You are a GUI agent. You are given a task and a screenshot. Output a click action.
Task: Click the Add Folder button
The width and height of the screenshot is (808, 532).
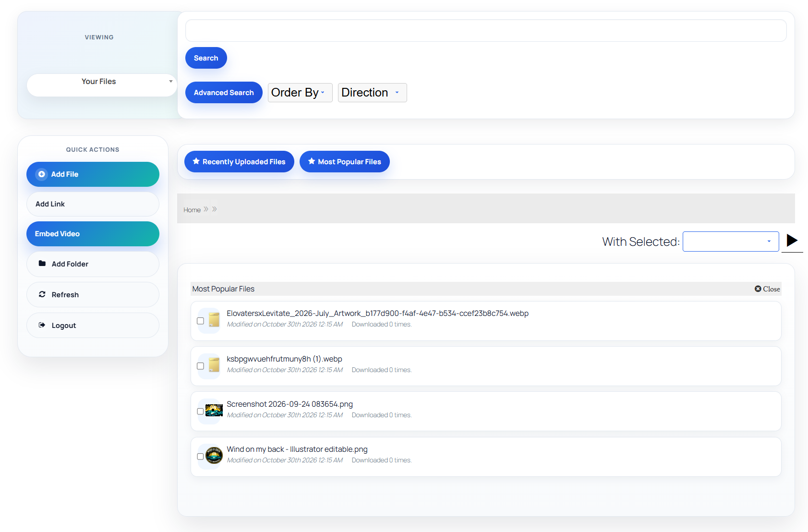coord(93,264)
